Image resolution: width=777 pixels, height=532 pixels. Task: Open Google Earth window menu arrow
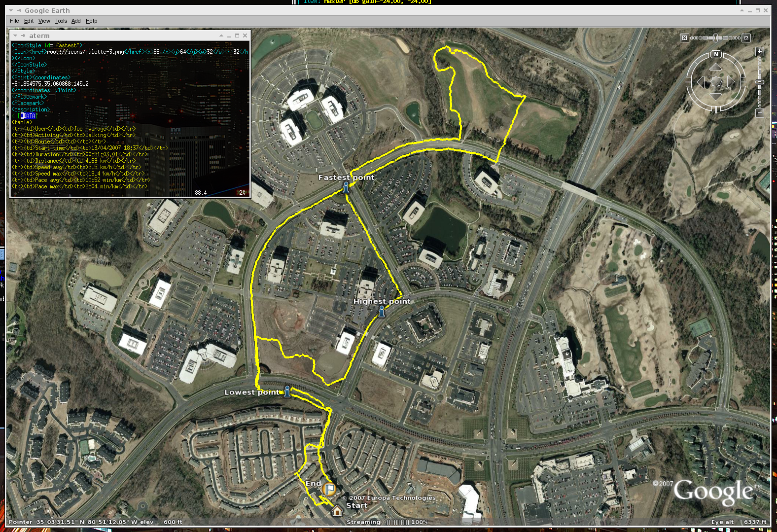click(x=11, y=10)
